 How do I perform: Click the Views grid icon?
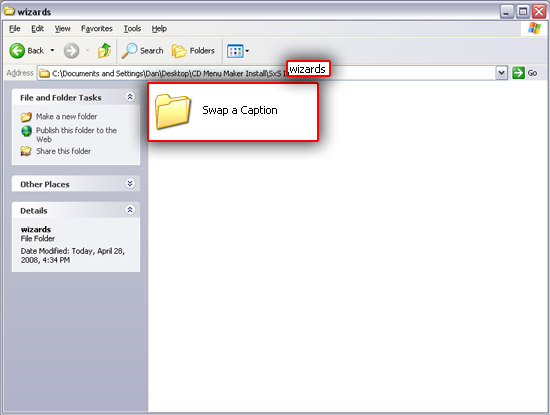(235, 51)
